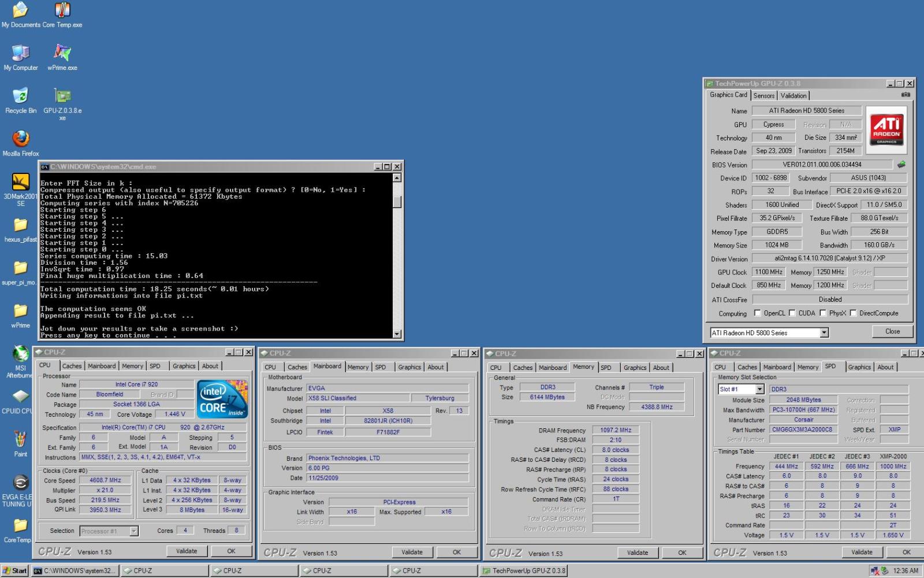This screenshot has height=578, width=924.
Task: Open the Processor #1 selection dropdown
Action: point(134,531)
